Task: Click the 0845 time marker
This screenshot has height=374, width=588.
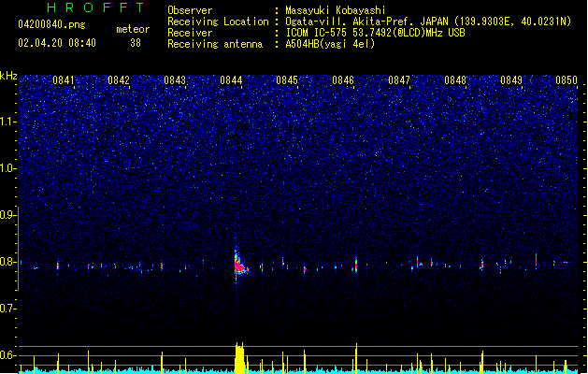Action: [287, 80]
